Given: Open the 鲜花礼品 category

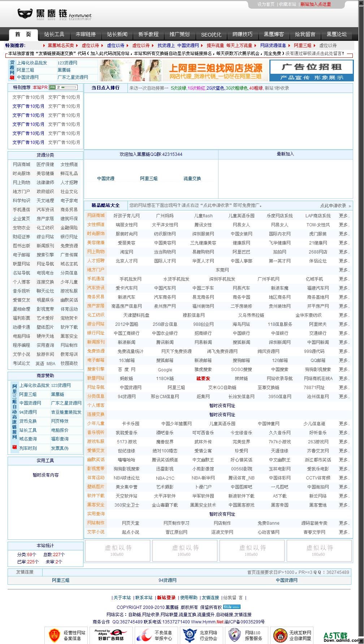Looking at the screenshot, I should pos(69,174).
